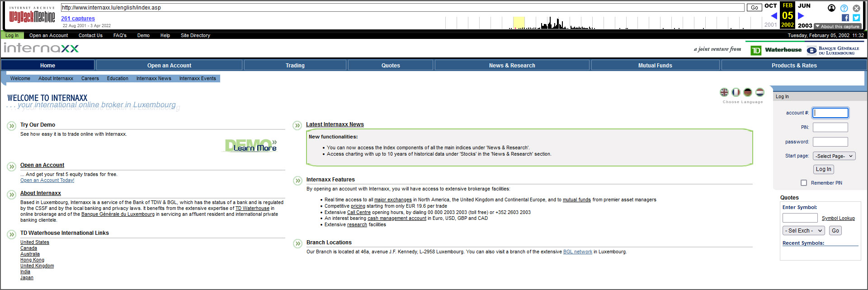868x290 pixels.
Task: Focus the PIN input field
Action: (x=830, y=127)
